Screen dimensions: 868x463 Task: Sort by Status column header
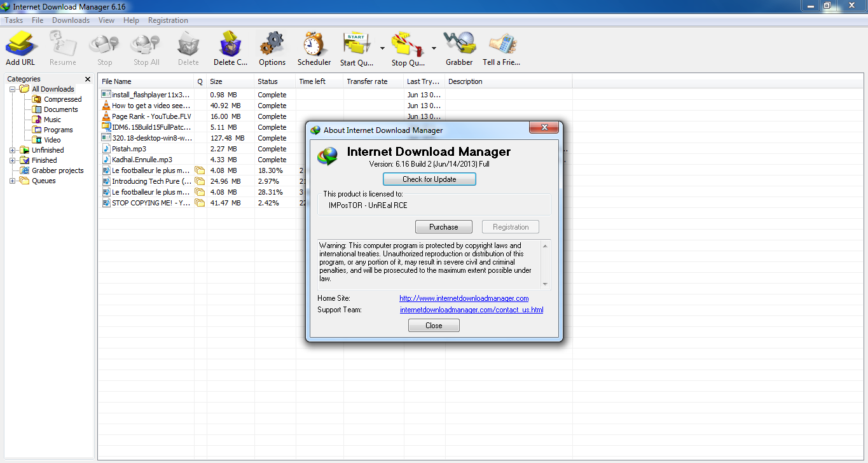tap(275, 81)
